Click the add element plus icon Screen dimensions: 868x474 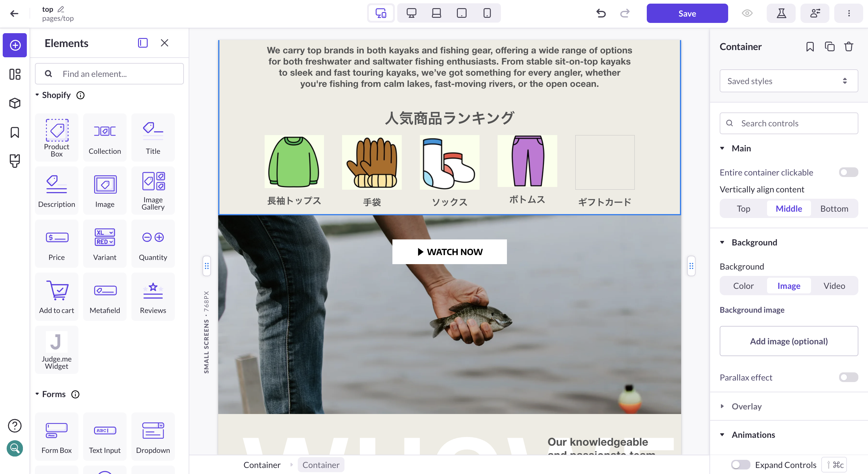pyautogui.click(x=15, y=45)
